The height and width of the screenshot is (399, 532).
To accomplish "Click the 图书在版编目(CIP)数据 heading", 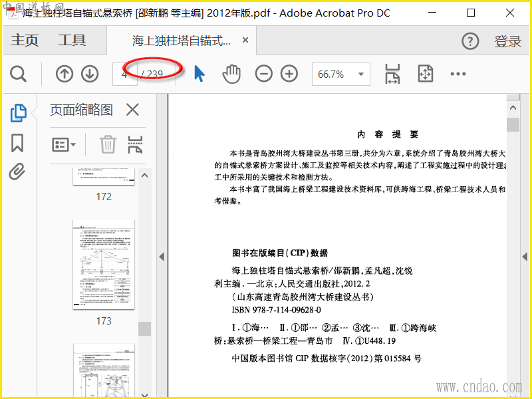I will point(280,253).
